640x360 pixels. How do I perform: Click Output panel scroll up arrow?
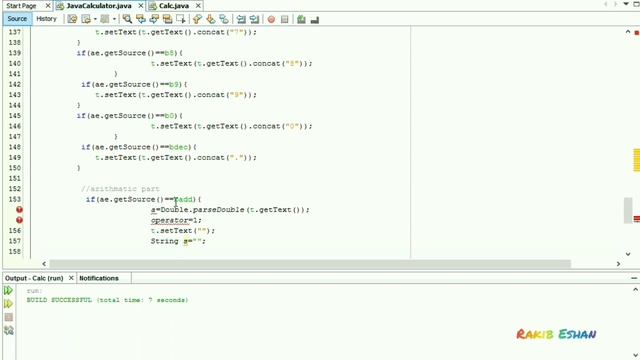[x=636, y=289]
